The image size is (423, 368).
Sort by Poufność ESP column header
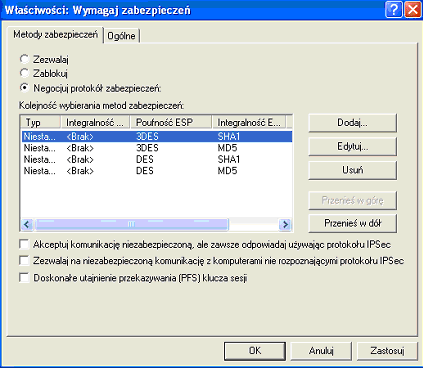coord(171,122)
